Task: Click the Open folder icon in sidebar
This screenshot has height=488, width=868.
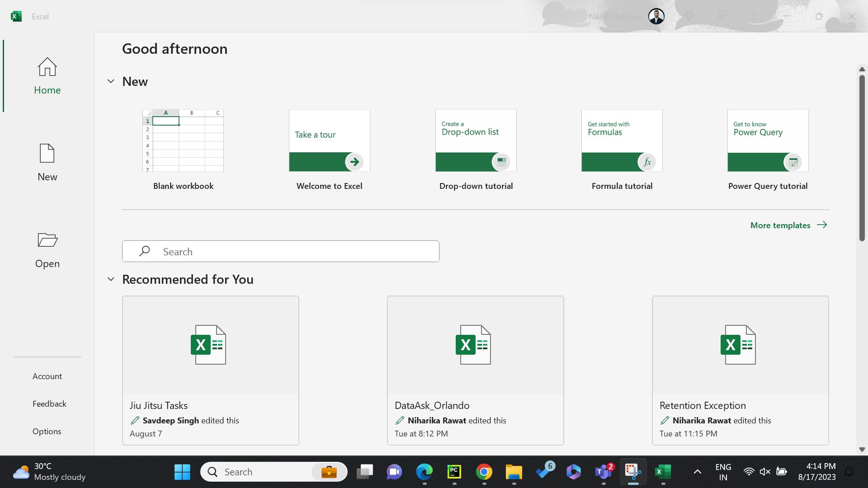Action: click(47, 240)
